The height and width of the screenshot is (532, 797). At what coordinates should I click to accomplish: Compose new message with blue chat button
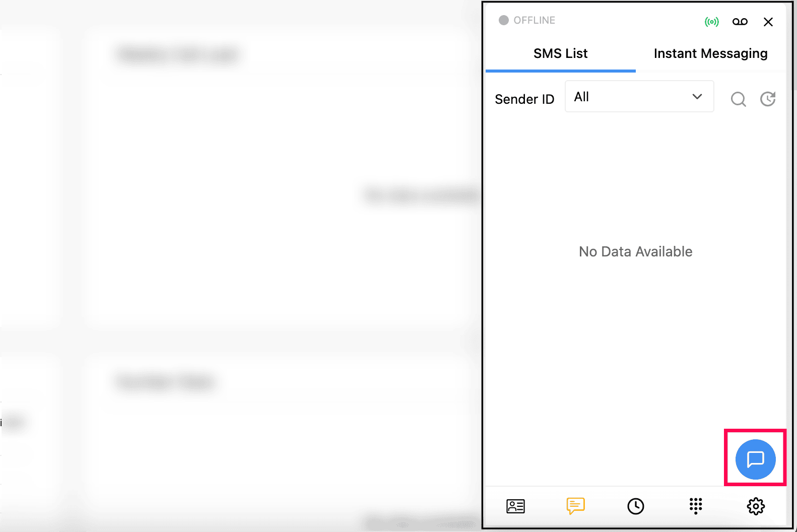tap(755, 459)
